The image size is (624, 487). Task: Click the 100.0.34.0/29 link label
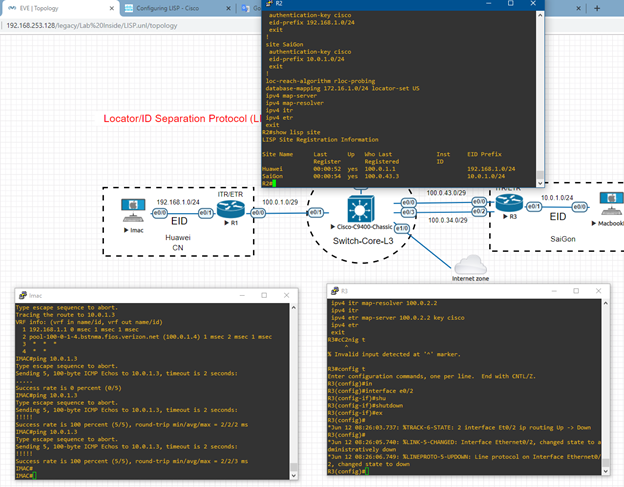448,220
